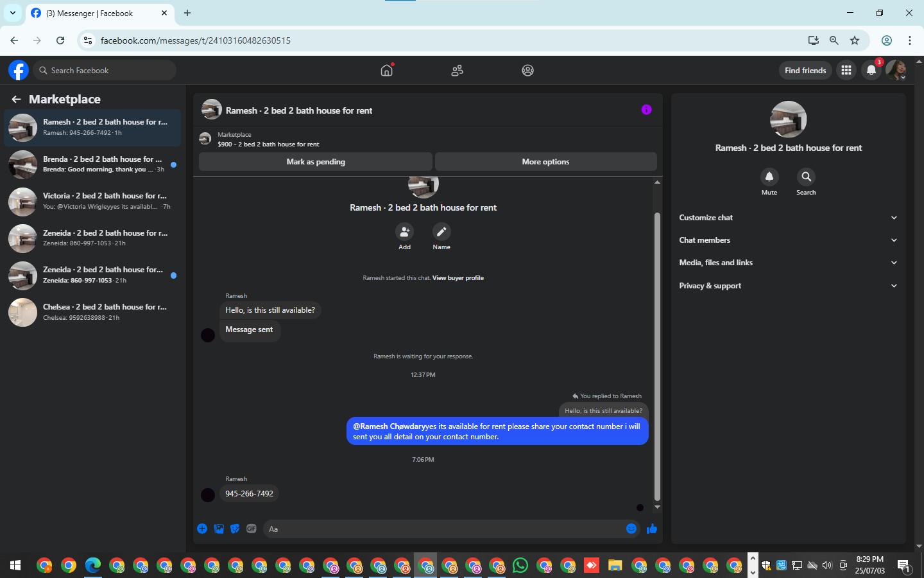Open Windows notification center icon

[x=903, y=566]
